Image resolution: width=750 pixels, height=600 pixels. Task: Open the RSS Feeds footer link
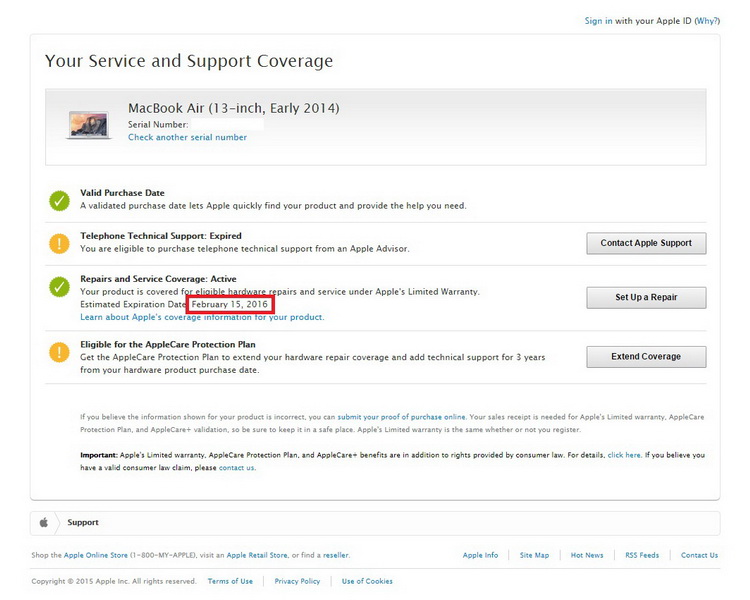(x=642, y=555)
